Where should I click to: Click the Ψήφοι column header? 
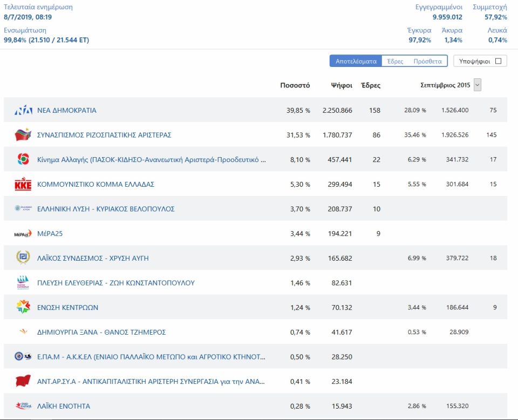[342, 85]
